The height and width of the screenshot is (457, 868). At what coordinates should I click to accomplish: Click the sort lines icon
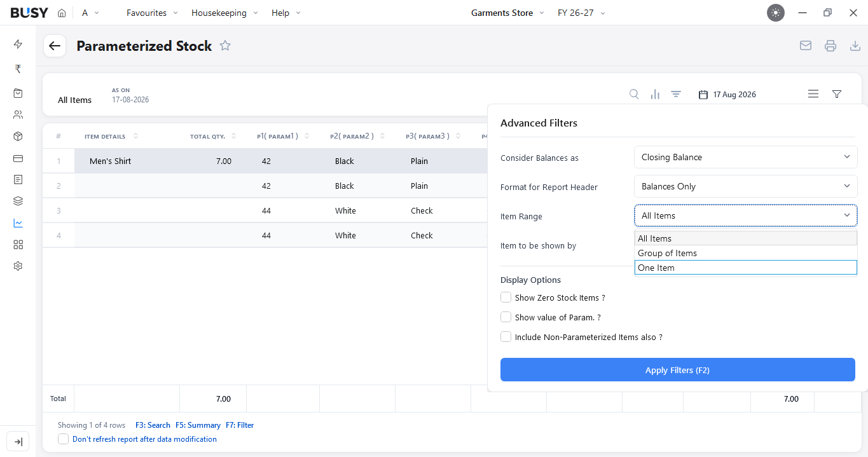[x=676, y=94]
